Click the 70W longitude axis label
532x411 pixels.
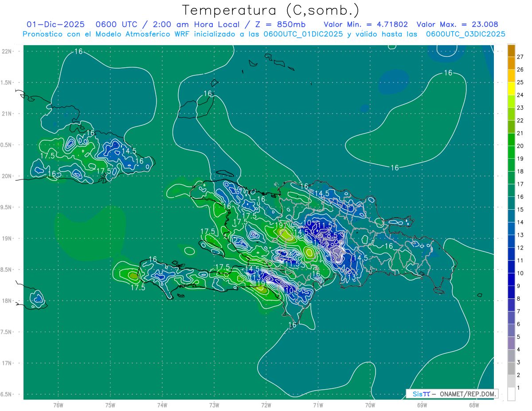[x=370, y=406]
